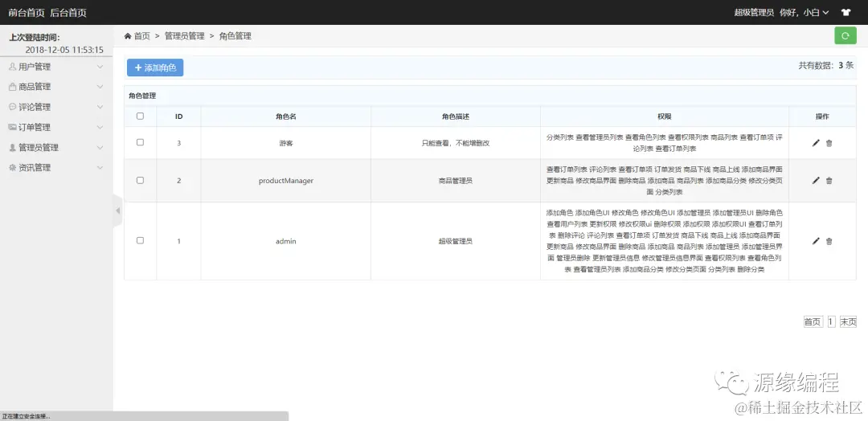Edit the admin role pencil icon
This screenshot has width=868, height=421.
(816, 241)
